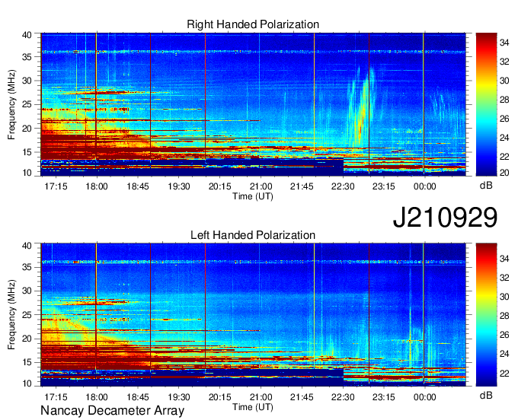Click the 22:30 tick label on the top plot
Screen dimensions: 518x420
[x=343, y=186]
